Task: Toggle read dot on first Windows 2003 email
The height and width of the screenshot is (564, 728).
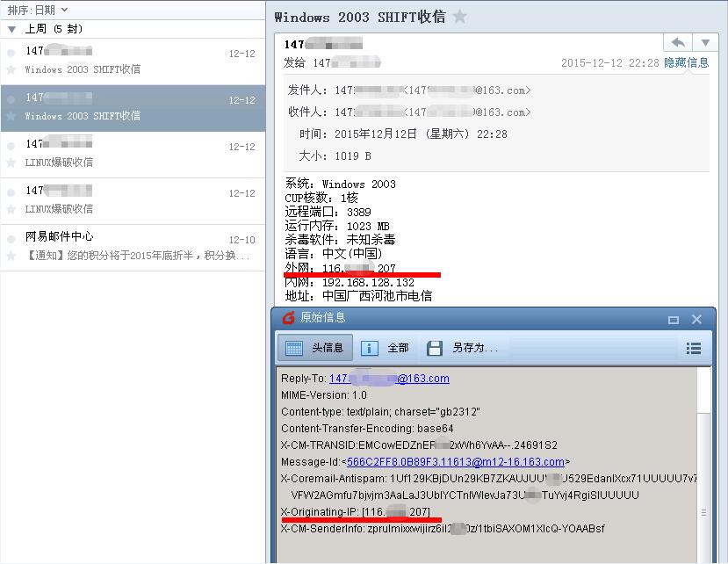Action: pyautogui.click(x=11, y=53)
